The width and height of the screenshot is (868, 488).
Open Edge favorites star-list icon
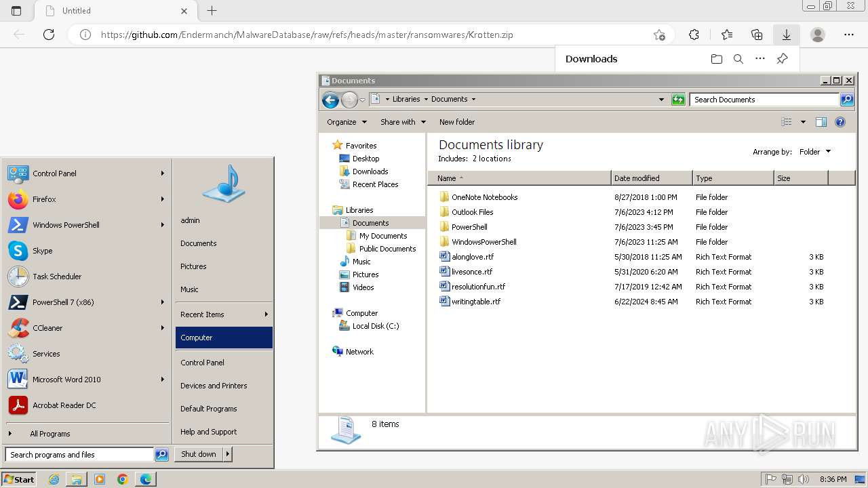[727, 35]
